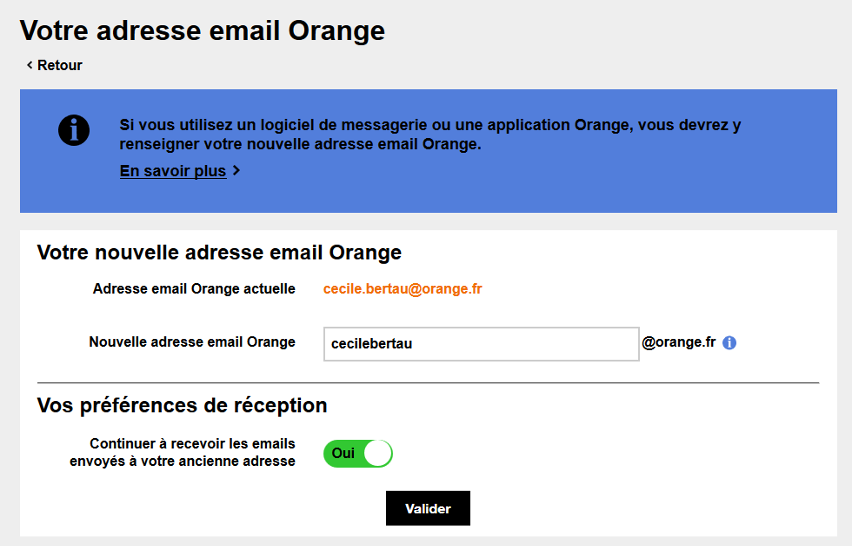This screenshot has width=852, height=546.
Task: Go back using the Retour link
Action: coord(59,65)
